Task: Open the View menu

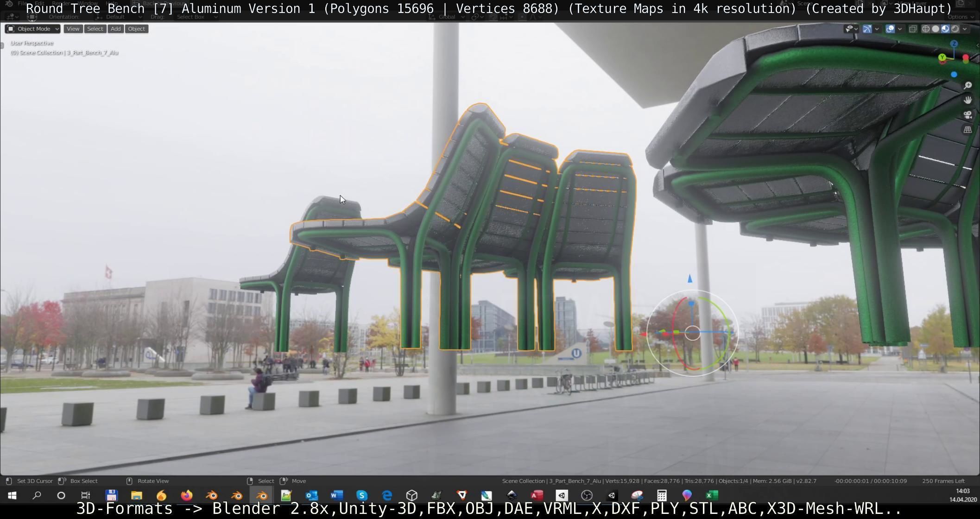Action: click(x=73, y=29)
